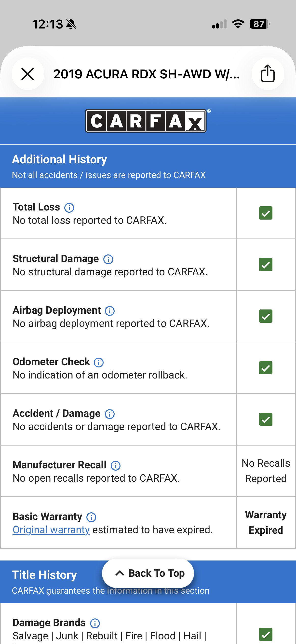This screenshot has height=644, width=296.
Task: Tap the Warranty Expired status cell
Action: 266,523
